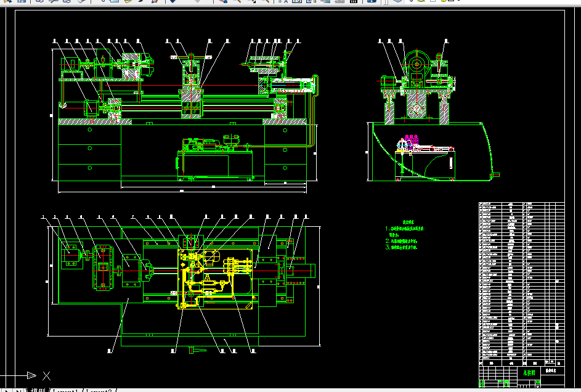This screenshot has width=581, height=392.
Task: Select the 总装图 title block text
Action: (529, 373)
